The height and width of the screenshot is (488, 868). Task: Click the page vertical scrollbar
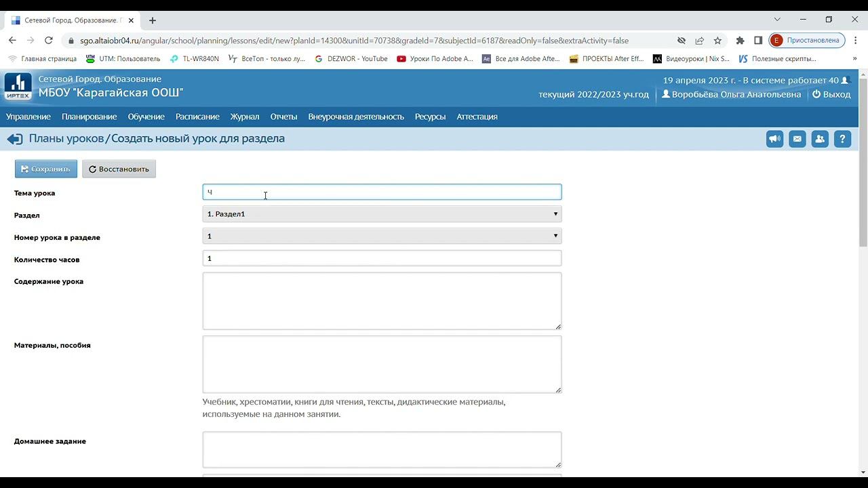coord(863,163)
